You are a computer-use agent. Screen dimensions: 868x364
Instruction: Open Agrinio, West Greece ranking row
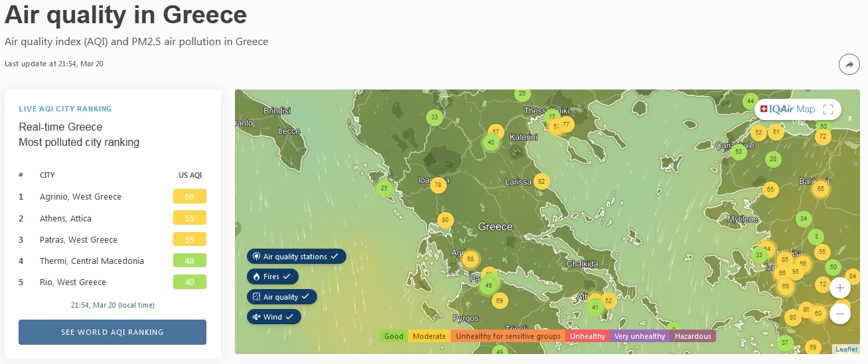click(x=112, y=197)
